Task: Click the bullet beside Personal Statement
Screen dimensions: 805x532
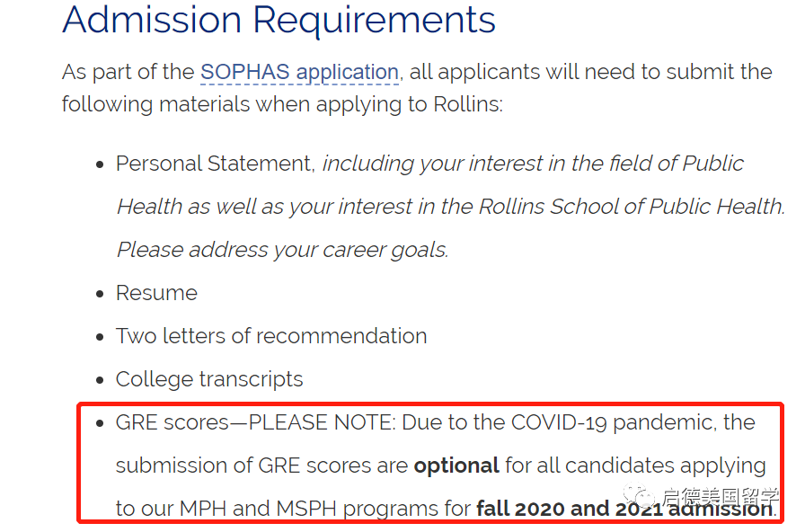Action: (100, 164)
